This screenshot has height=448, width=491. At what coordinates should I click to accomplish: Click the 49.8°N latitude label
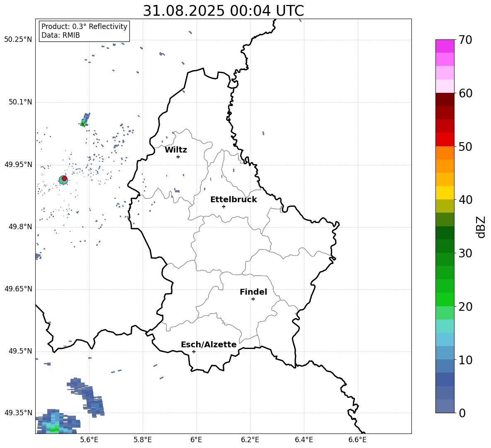point(20,227)
